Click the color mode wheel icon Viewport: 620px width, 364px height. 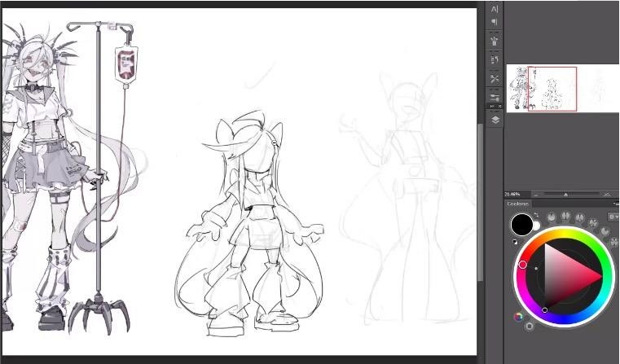[518, 316]
